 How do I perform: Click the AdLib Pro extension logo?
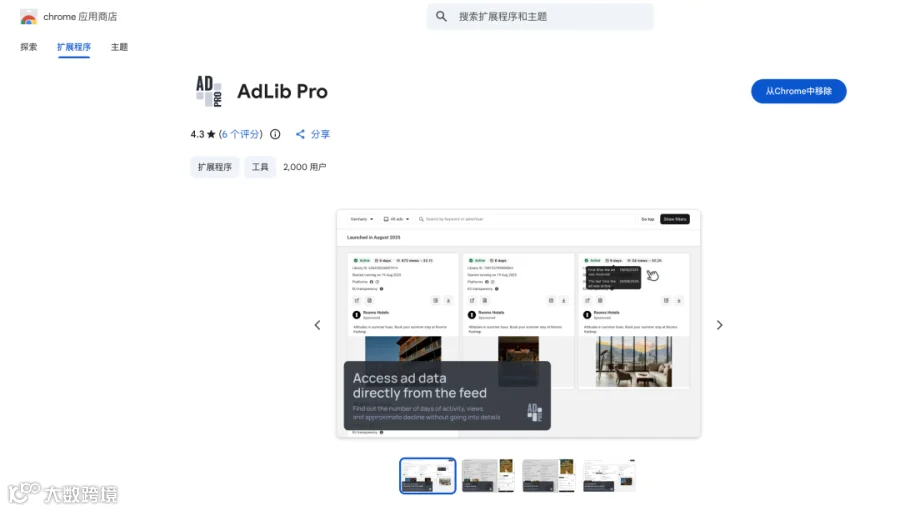(x=209, y=91)
